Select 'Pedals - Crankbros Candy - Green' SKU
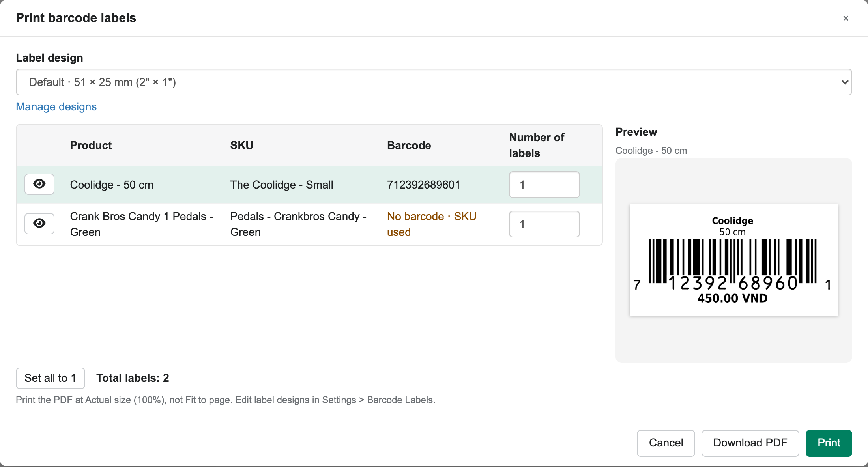 click(x=298, y=224)
